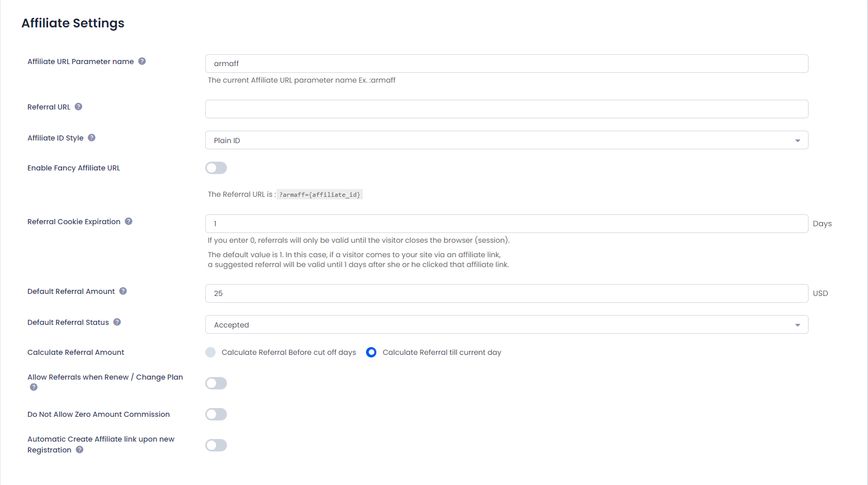Toggle Automatic Create Affiliate link upon Registration

pos(216,445)
